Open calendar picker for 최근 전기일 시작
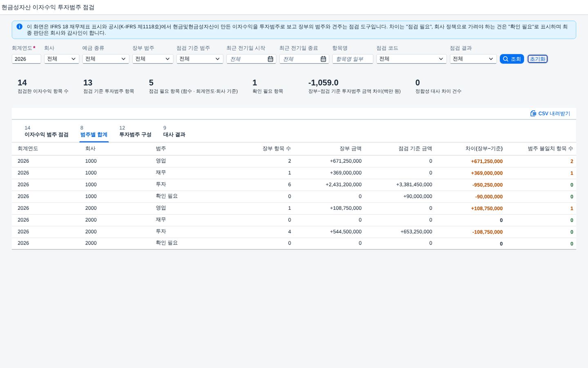The width and height of the screenshot is (588, 368). click(x=270, y=59)
